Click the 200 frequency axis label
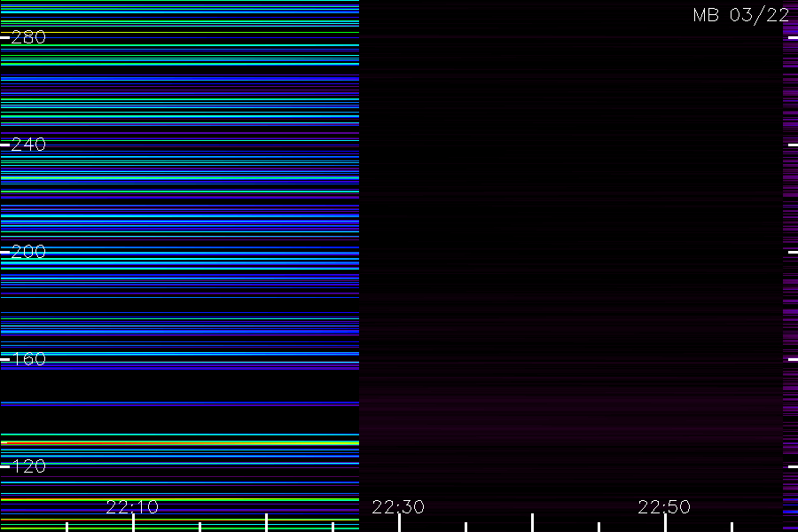 click(x=28, y=252)
